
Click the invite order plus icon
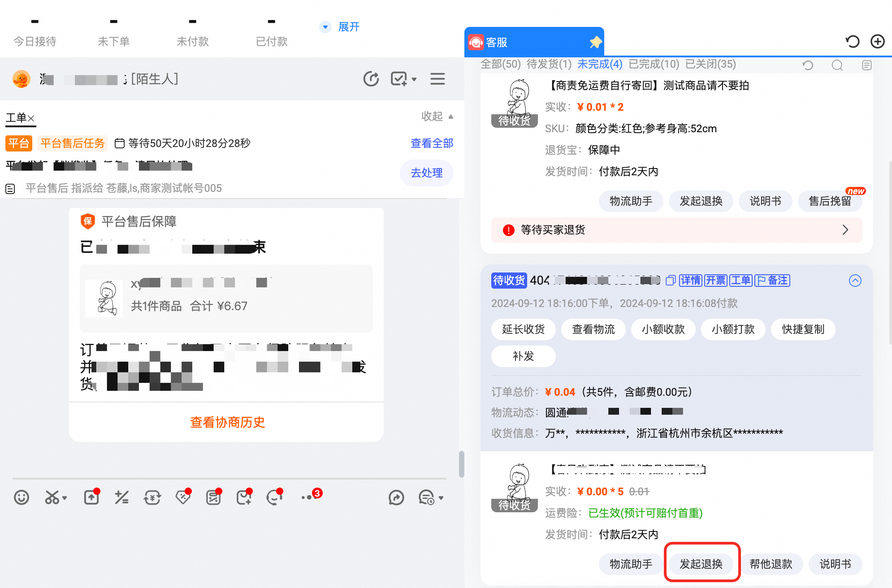pyautogui.click(x=244, y=497)
